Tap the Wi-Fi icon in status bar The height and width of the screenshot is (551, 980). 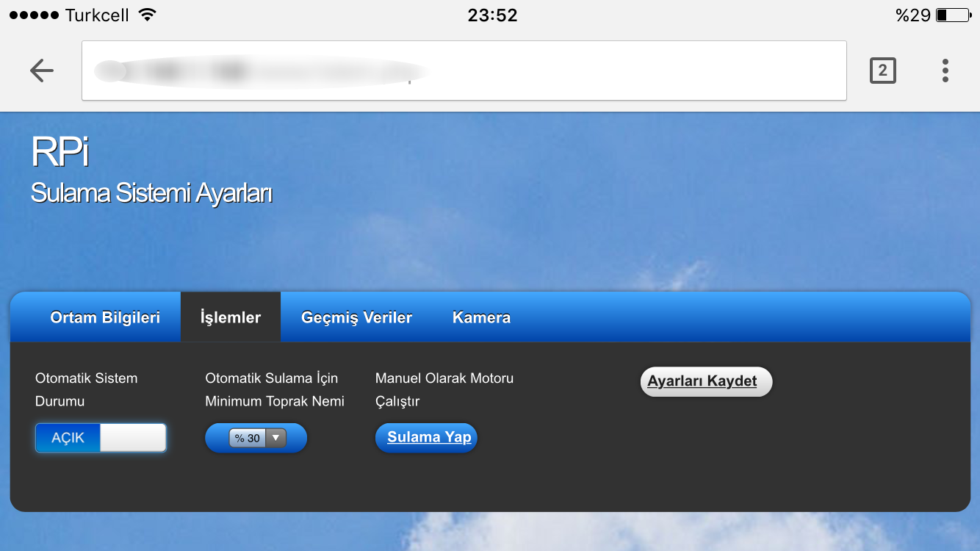point(148,15)
